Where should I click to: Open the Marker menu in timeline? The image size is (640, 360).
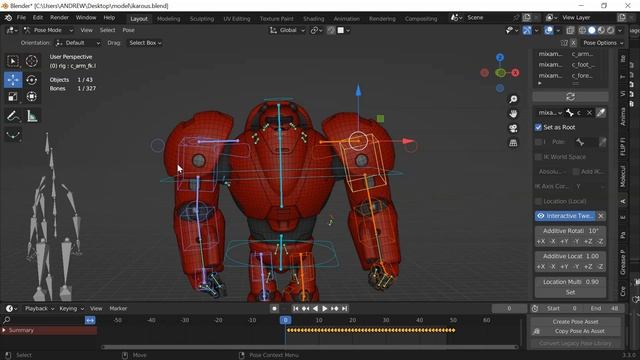tap(118, 309)
